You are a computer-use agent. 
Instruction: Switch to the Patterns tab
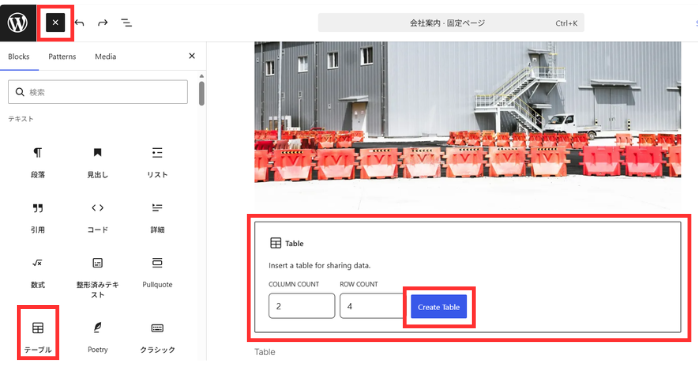coord(62,57)
